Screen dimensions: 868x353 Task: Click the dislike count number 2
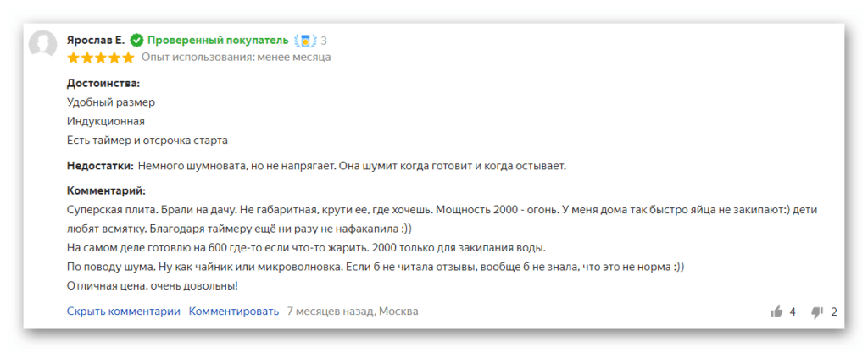(x=834, y=312)
